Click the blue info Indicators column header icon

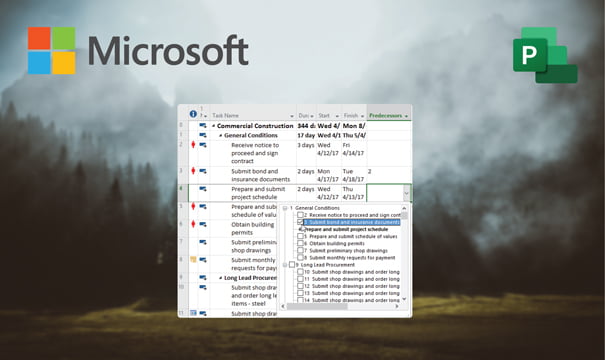(193, 114)
